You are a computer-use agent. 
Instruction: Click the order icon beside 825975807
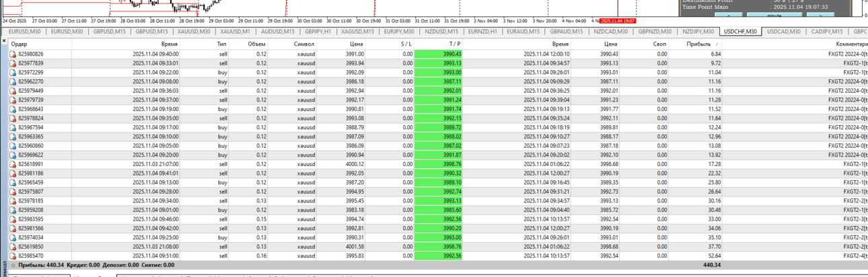tap(13, 192)
